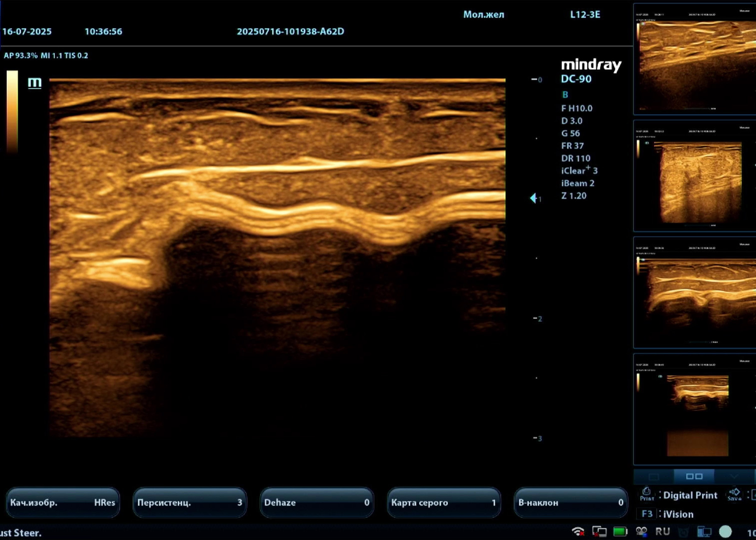Select the dual-thumbnail layout view
The width and height of the screenshot is (756, 540).
[x=694, y=476]
